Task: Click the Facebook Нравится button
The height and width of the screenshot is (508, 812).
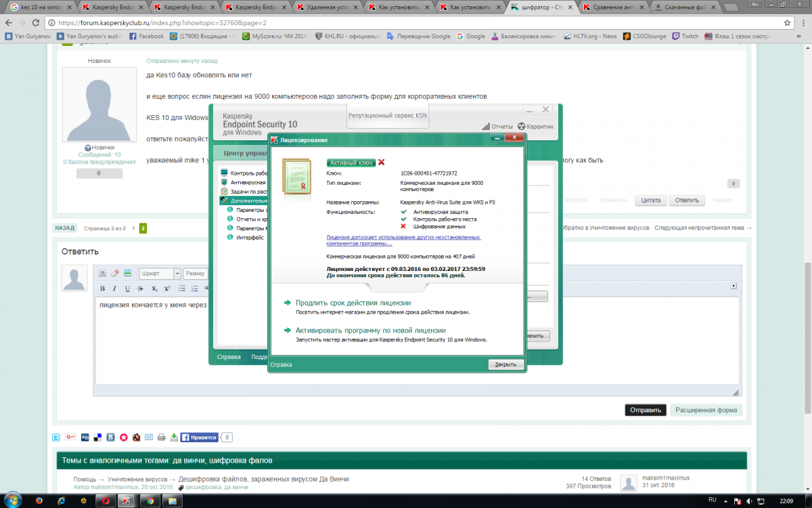Action: pos(200,438)
